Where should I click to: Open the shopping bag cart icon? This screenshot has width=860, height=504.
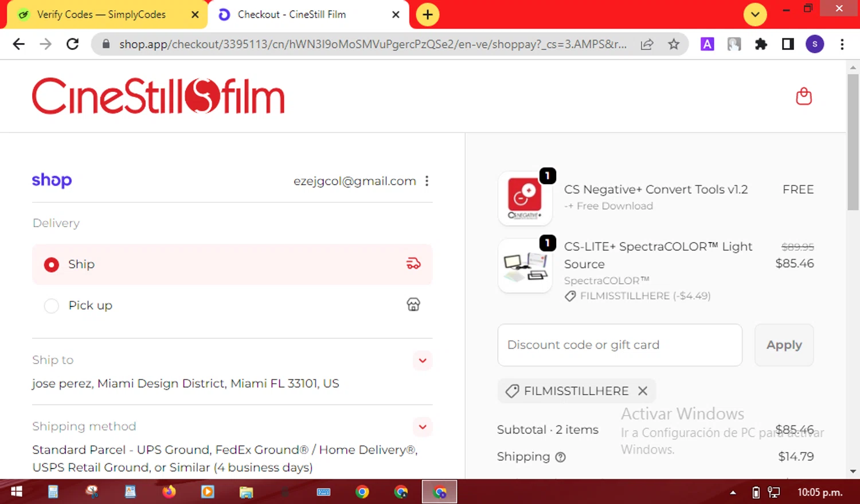coord(804,96)
